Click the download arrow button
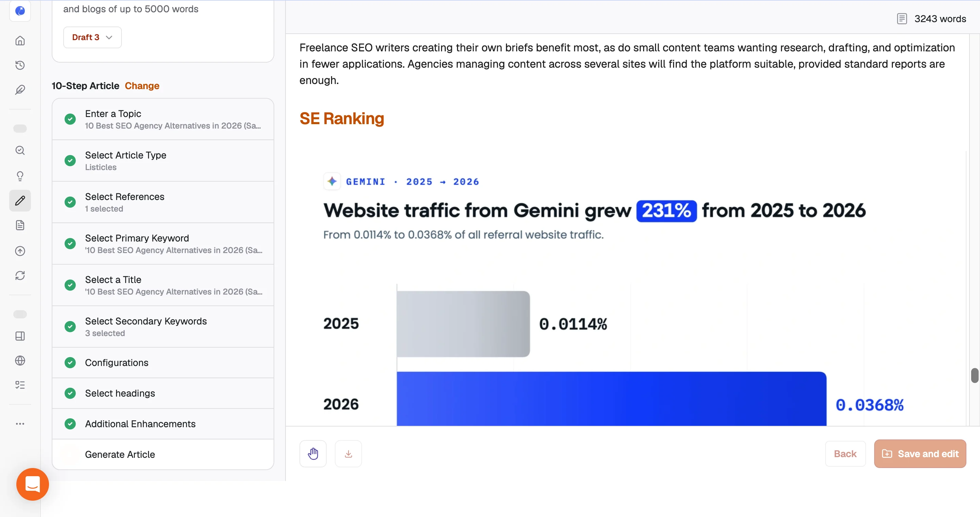Screen dimensions: 980x517 pyautogui.click(x=348, y=453)
